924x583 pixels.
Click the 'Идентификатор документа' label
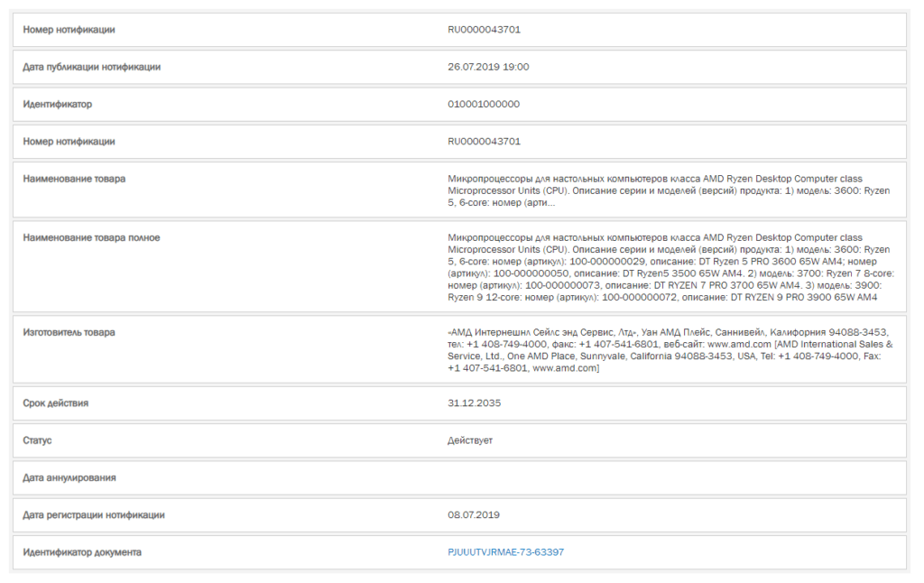pyautogui.click(x=82, y=552)
